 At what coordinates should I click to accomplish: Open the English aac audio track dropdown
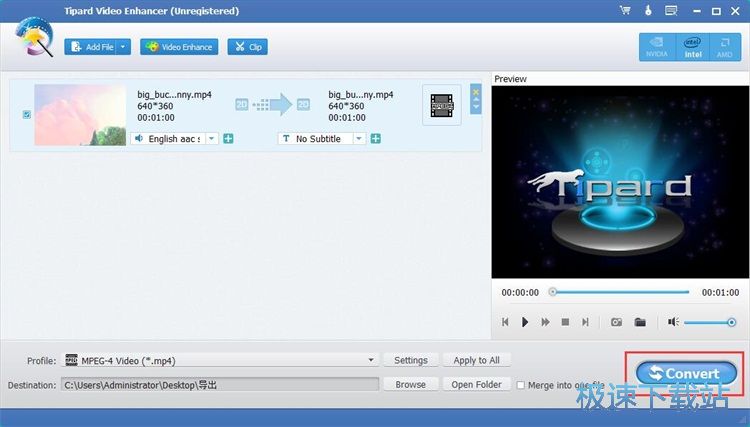click(x=211, y=139)
